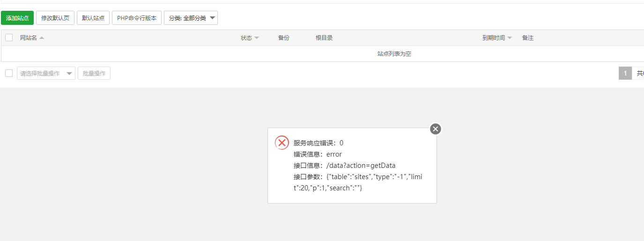Click the sort arrow next to 网站名
The height and width of the screenshot is (241, 644).
click(42, 38)
